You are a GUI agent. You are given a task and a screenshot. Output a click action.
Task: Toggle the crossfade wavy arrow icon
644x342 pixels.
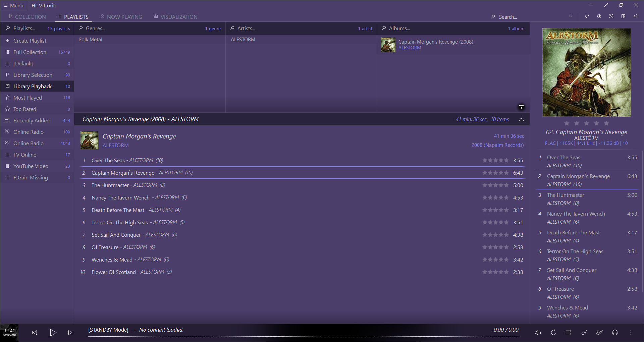(x=584, y=333)
